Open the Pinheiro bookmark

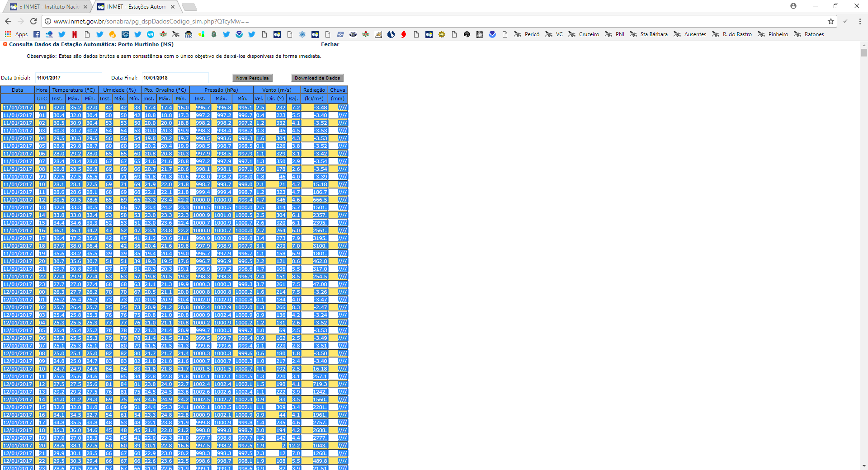773,34
